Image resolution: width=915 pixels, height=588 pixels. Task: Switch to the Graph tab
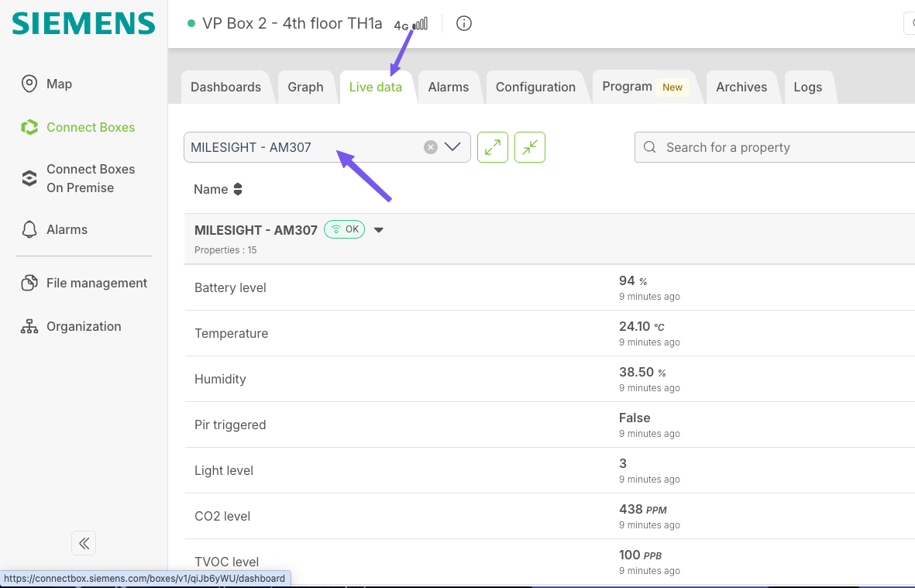tap(305, 88)
